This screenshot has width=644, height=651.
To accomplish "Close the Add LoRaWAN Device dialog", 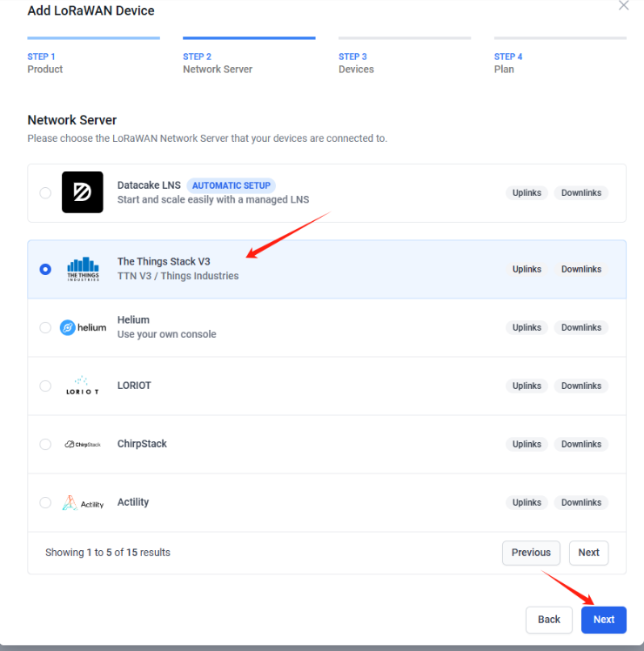I will pyautogui.click(x=623, y=5).
